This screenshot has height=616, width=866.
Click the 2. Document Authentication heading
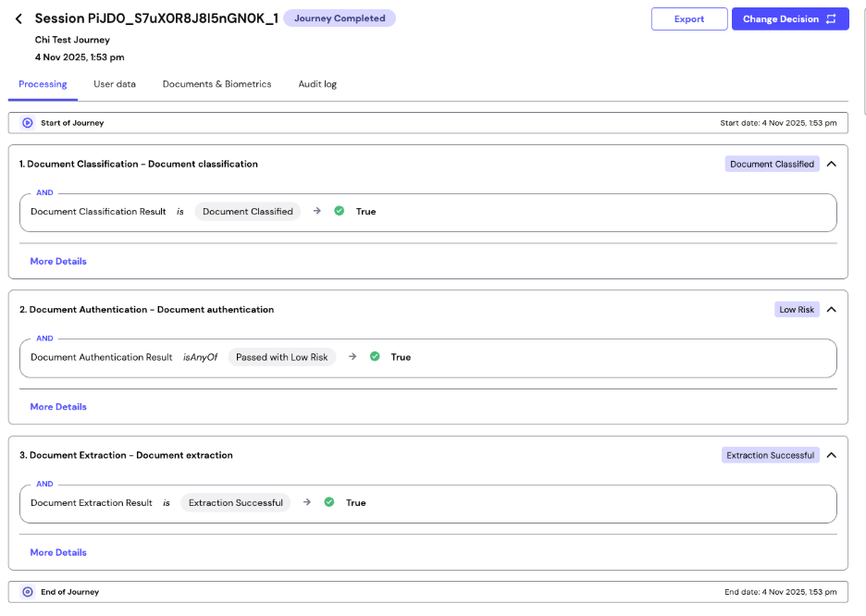tap(146, 310)
